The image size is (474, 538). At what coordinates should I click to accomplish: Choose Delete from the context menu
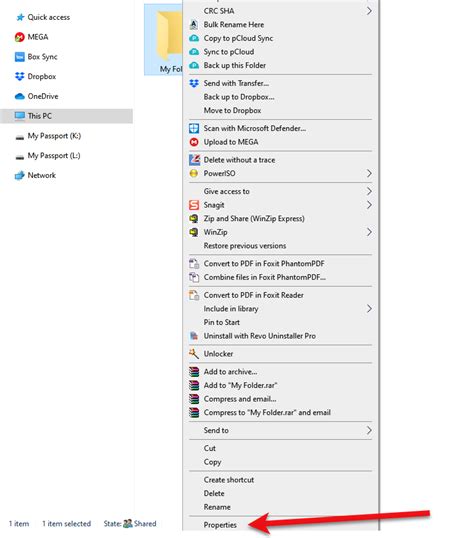pyautogui.click(x=214, y=493)
